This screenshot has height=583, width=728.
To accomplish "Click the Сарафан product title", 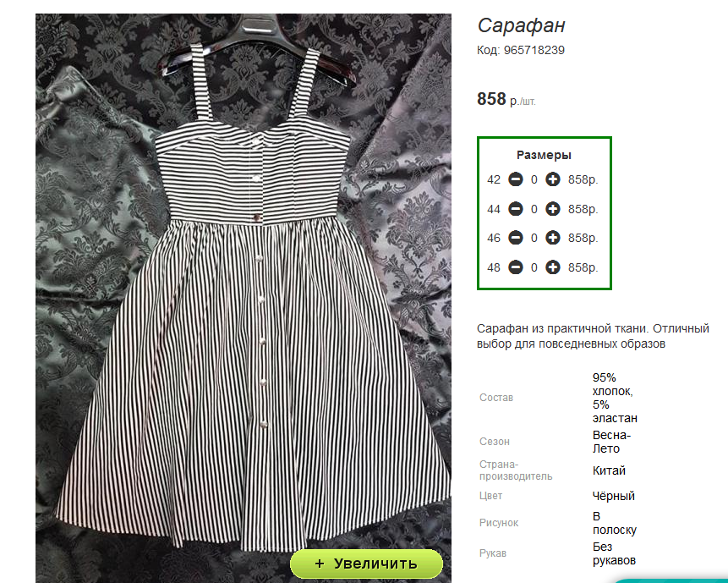I will click(521, 25).
